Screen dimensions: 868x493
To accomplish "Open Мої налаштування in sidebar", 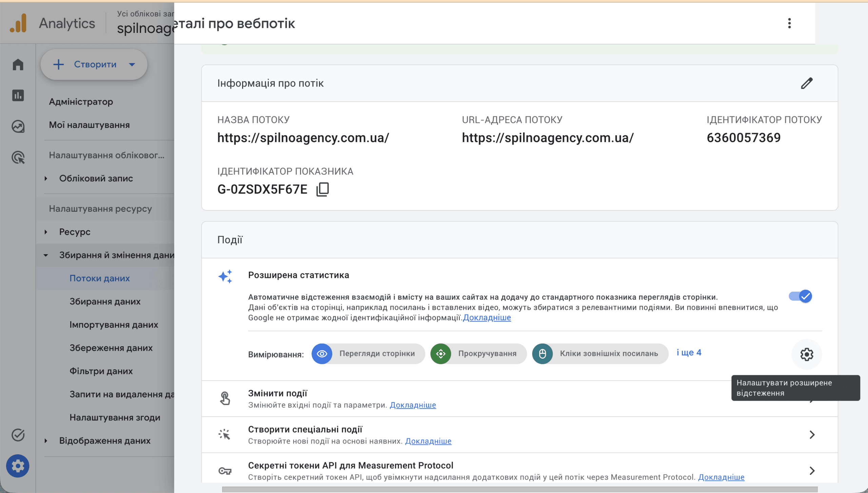I will click(x=89, y=125).
